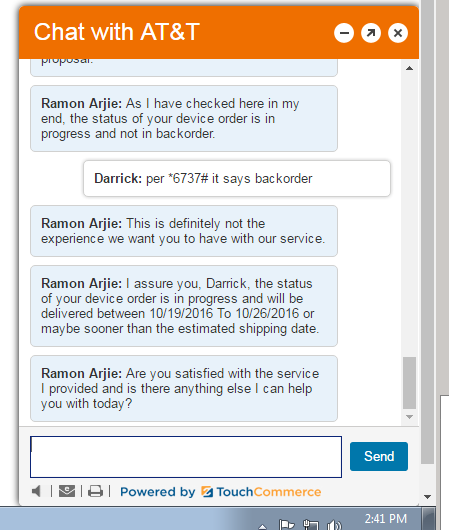Click the taskbar clock showing 2:41 PM

tap(385, 519)
